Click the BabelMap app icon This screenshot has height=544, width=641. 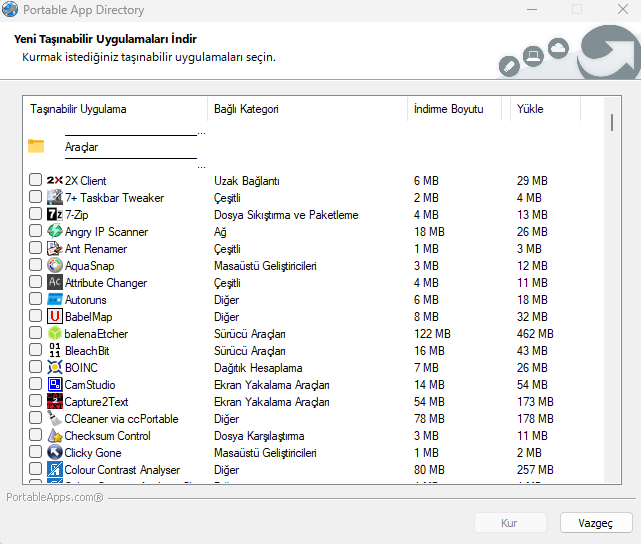[54, 316]
